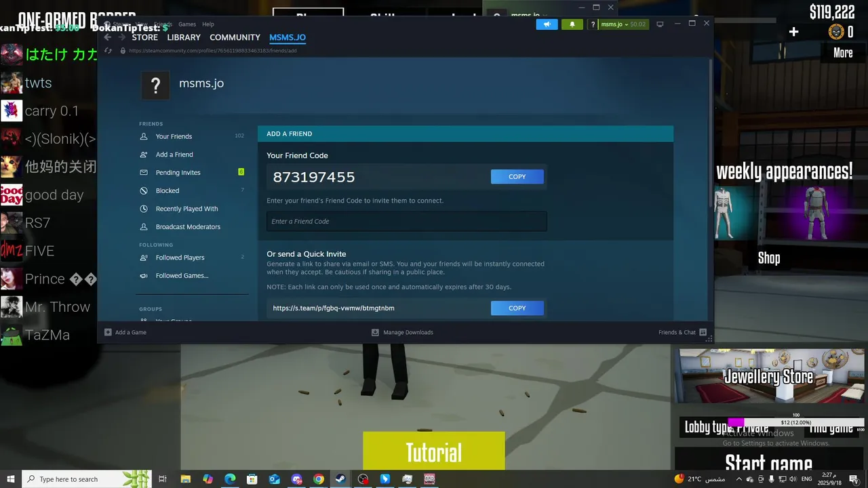Click the Blocked circle icon

coord(144,190)
